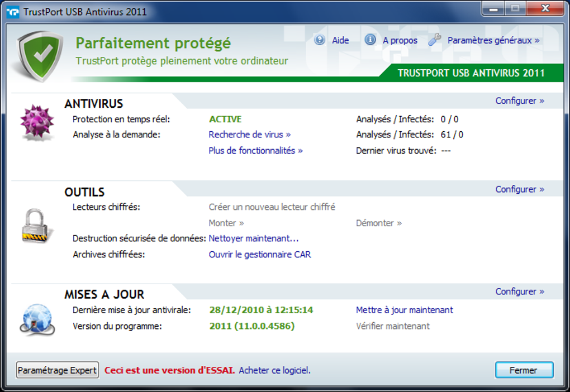Open the A propos link
The height and width of the screenshot is (392, 570).
[x=400, y=40]
